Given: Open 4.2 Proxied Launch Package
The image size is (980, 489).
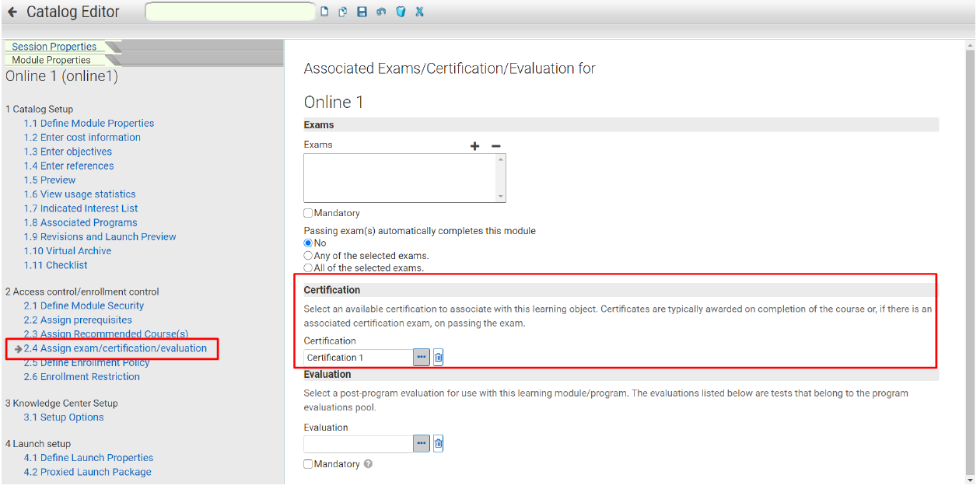Looking at the screenshot, I should pyautogui.click(x=87, y=472).
